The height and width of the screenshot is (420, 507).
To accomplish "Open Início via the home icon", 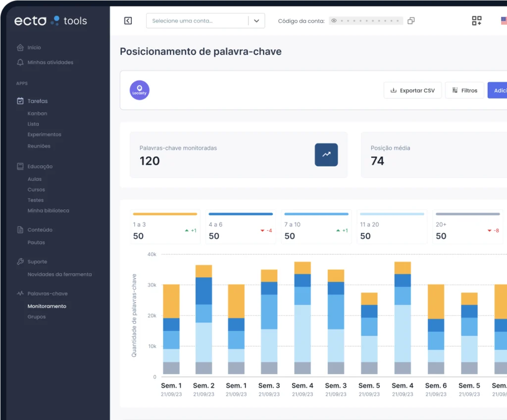I will pyautogui.click(x=20, y=48).
